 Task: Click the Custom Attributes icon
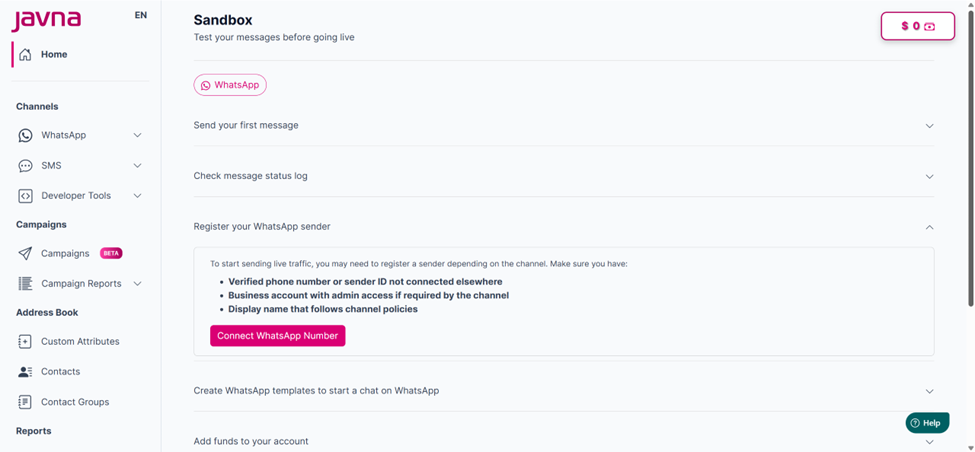25,341
